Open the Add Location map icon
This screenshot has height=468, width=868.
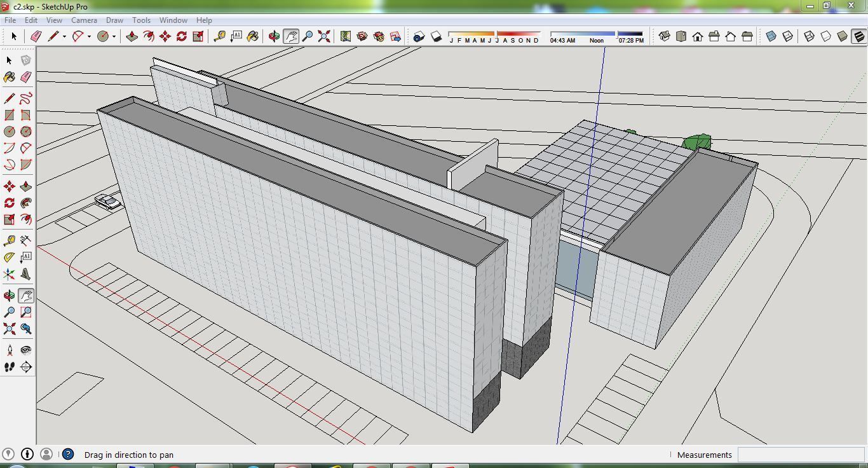tap(346, 36)
